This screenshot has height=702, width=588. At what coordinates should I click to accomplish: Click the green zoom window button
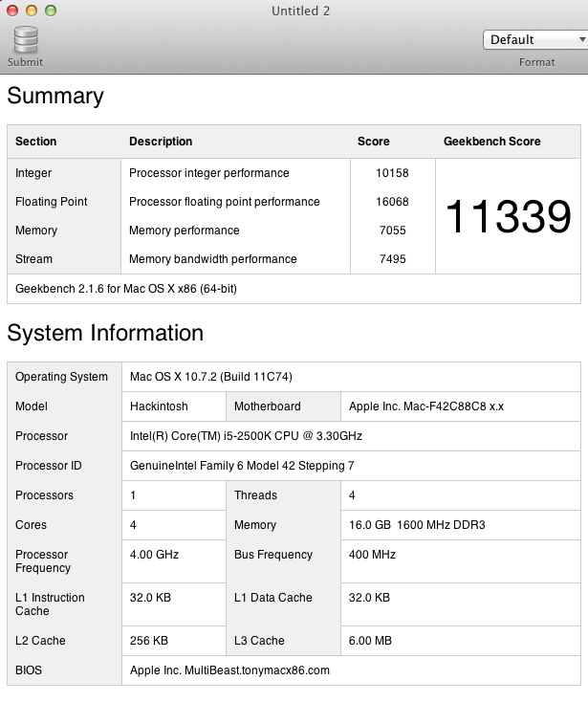tap(51, 11)
